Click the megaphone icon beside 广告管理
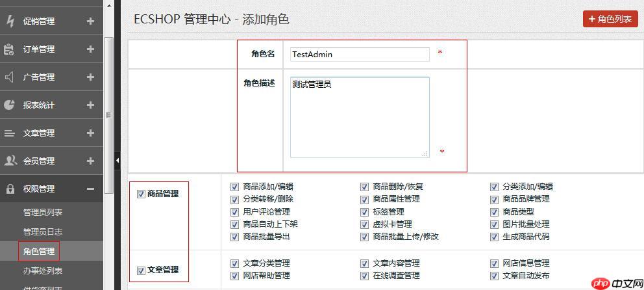The width and height of the screenshot is (644, 290). (9, 77)
